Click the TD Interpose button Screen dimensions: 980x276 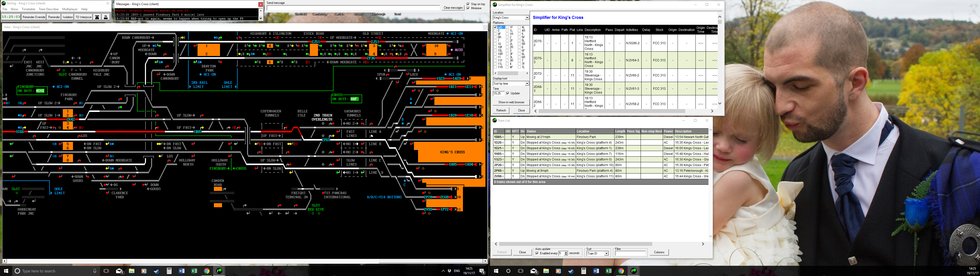point(83,17)
